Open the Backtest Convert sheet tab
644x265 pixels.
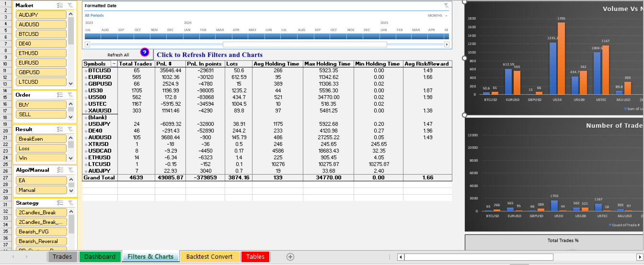(209, 257)
